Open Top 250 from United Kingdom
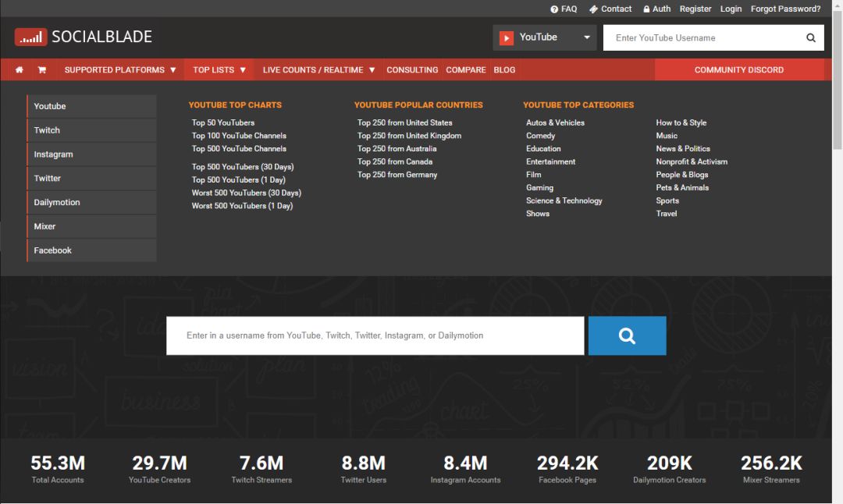 [409, 136]
